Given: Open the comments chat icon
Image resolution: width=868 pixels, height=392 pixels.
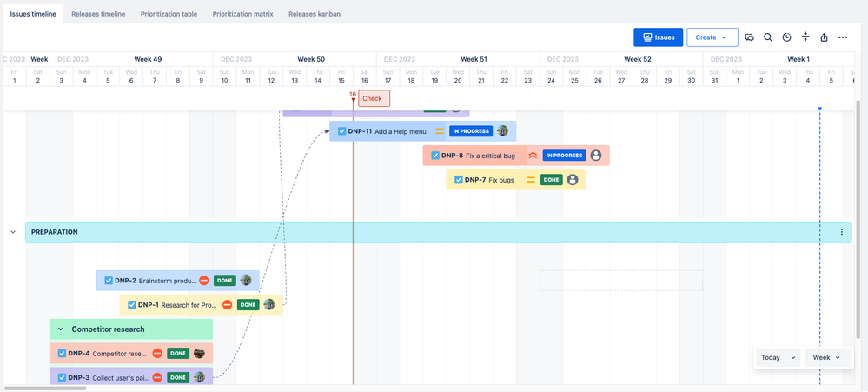Looking at the screenshot, I should [x=750, y=37].
